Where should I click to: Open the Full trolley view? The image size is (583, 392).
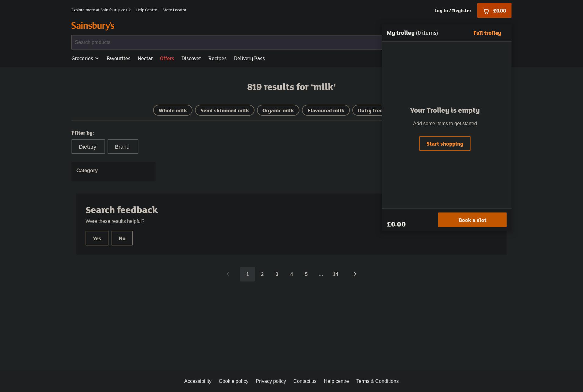tap(487, 33)
